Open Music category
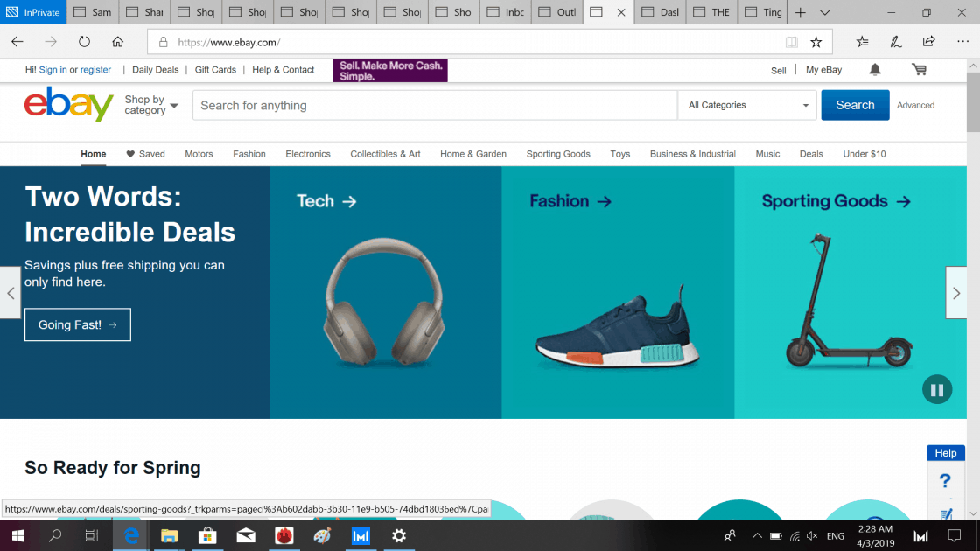This screenshot has width=980, height=551. (767, 154)
